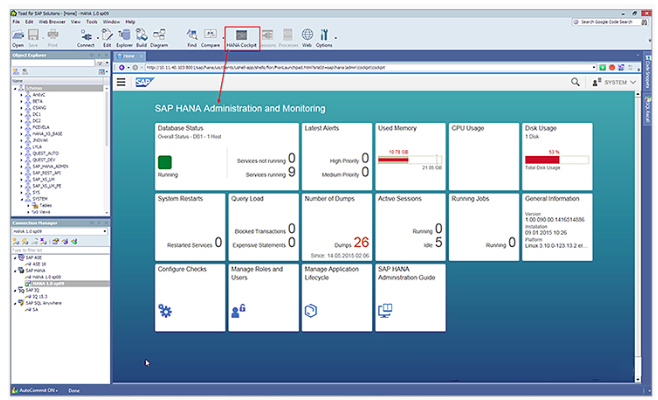Click the Find toolbar icon
Screen dimensions: 658x400
[192, 35]
